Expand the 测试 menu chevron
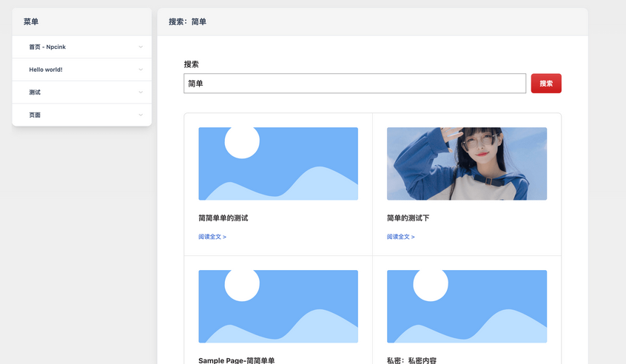 click(141, 92)
